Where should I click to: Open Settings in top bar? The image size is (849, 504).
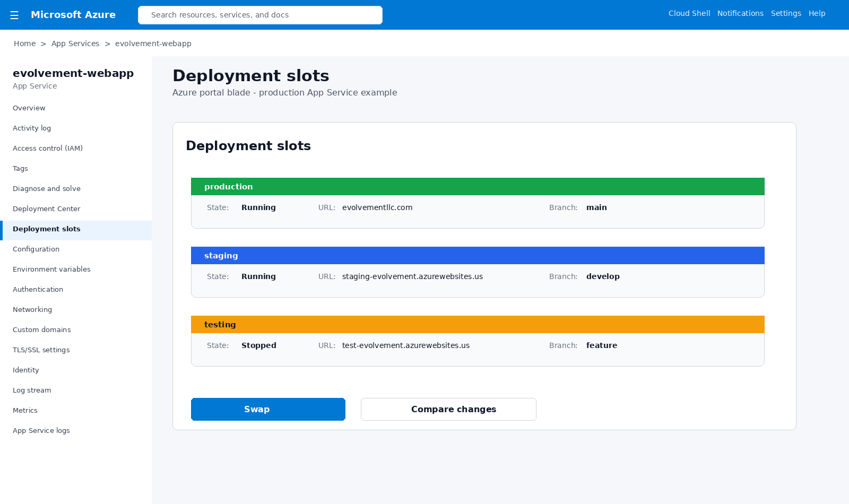click(x=786, y=13)
